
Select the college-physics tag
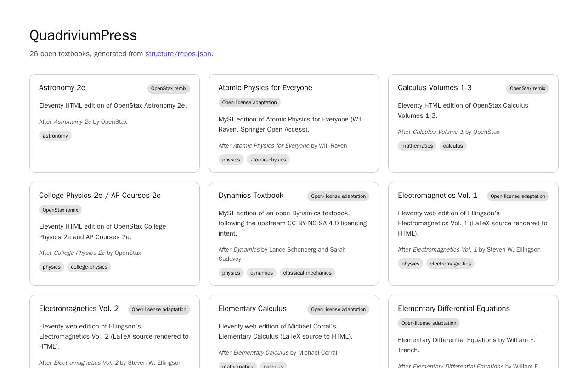tap(89, 267)
